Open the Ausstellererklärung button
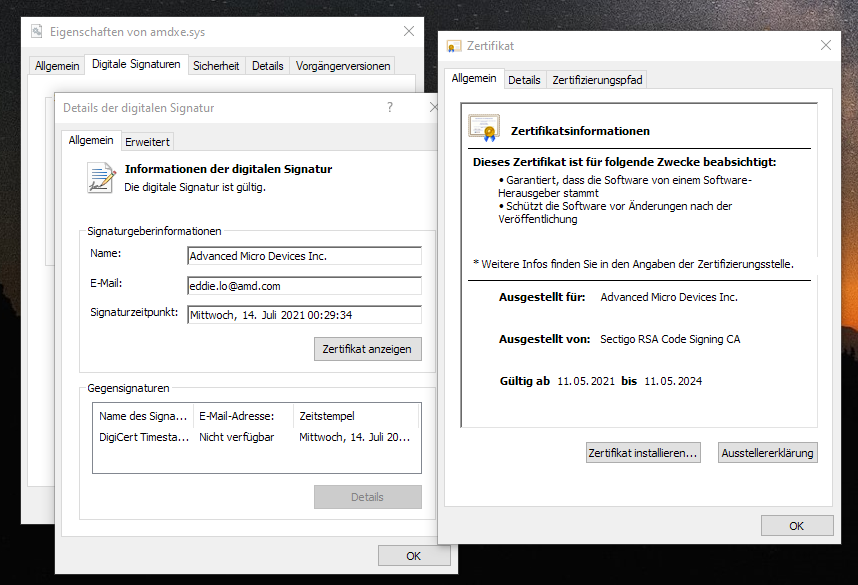858x585 pixels. tap(767, 453)
